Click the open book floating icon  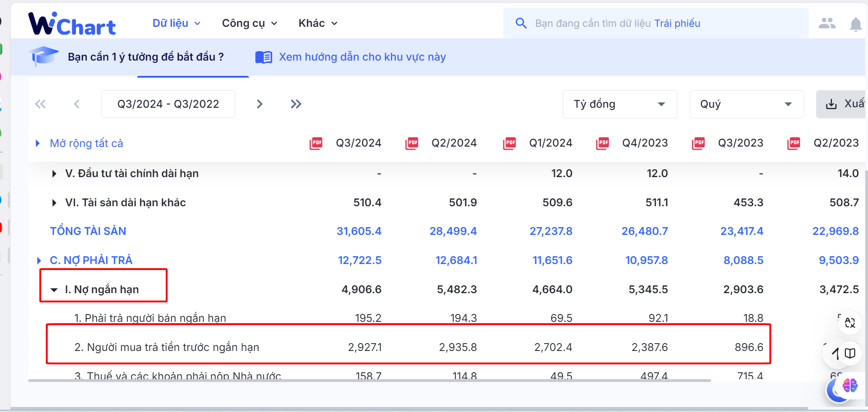[850, 353]
